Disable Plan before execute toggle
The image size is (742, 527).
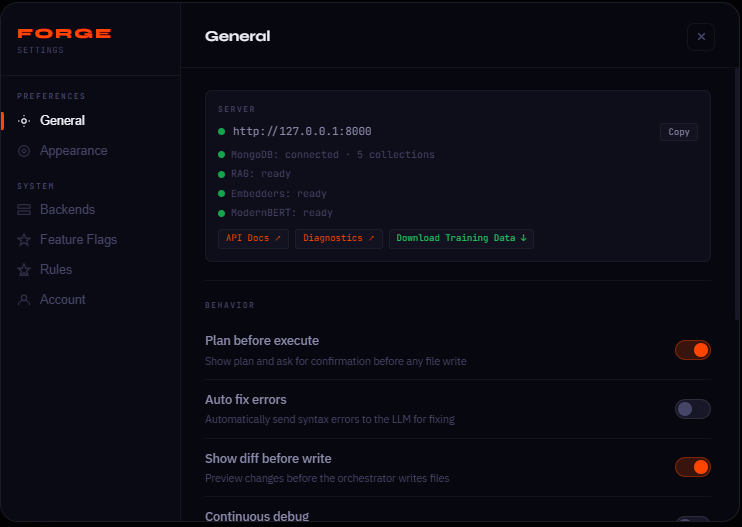[x=693, y=350]
